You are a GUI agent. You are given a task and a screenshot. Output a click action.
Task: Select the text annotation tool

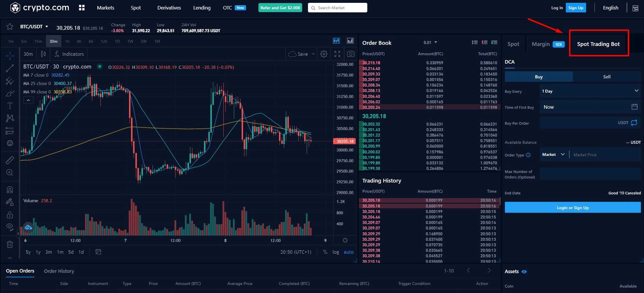(x=10, y=106)
